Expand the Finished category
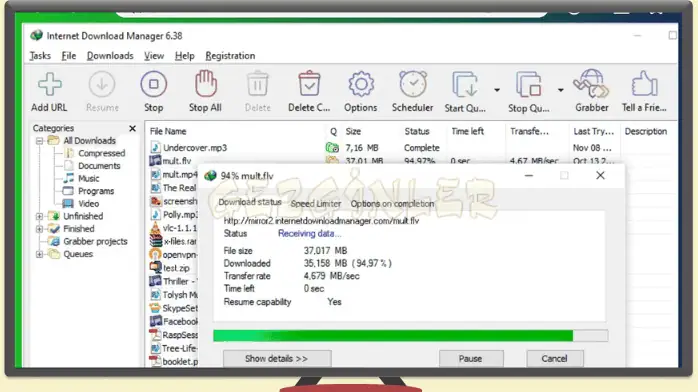The width and height of the screenshot is (698, 392). pos(40,229)
